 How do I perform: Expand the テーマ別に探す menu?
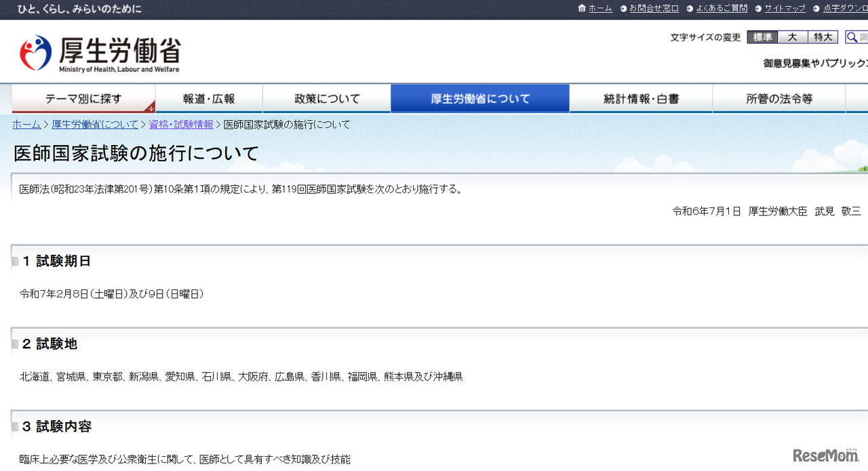coord(83,99)
